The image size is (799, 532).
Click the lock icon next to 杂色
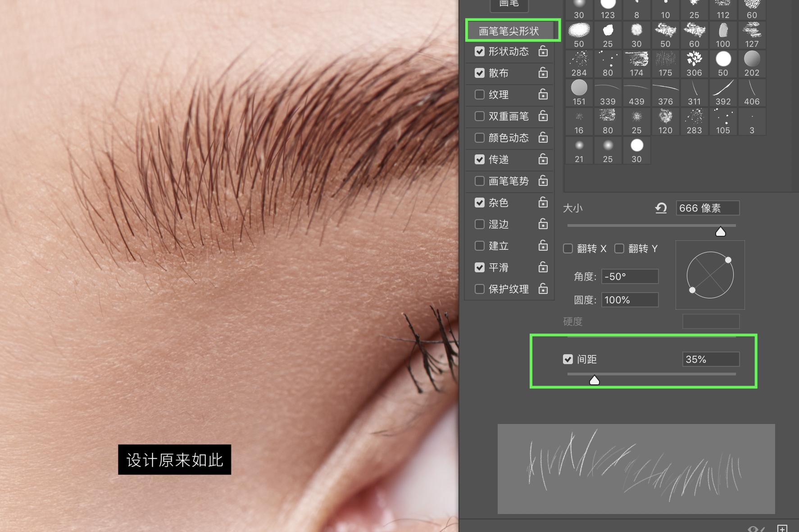(543, 202)
